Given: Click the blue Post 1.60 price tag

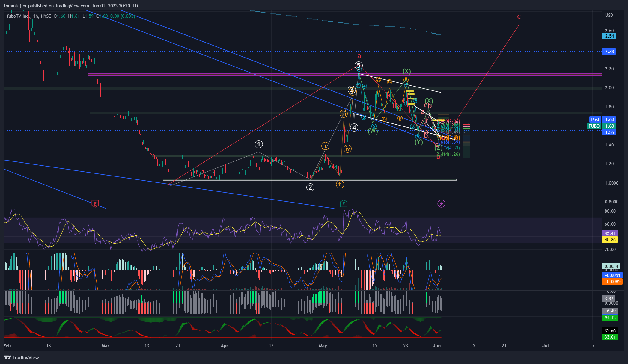Looking at the screenshot, I should click(603, 120).
